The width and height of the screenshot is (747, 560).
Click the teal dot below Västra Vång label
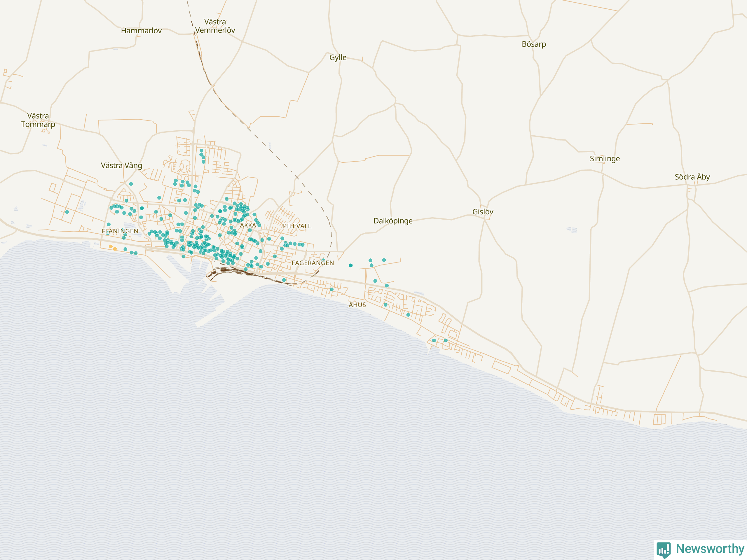[131, 184]
